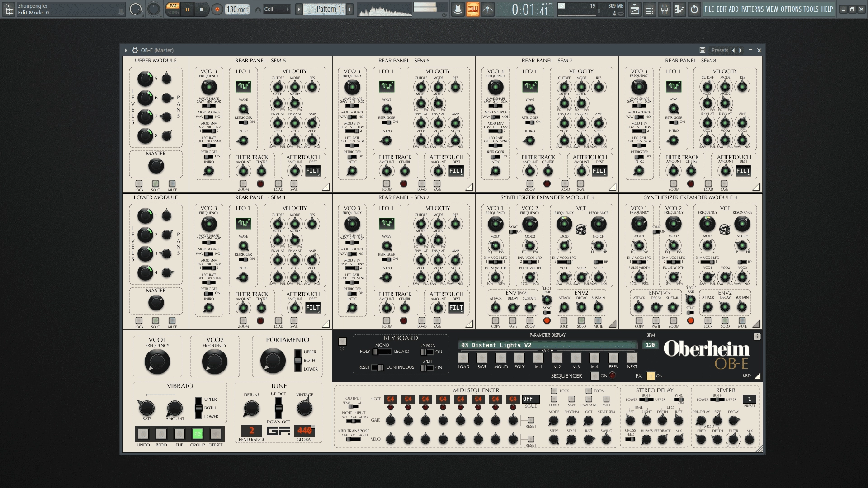
Task: Click the LFO 1 waveform display in SEM 5
Action: coord(243,86)
